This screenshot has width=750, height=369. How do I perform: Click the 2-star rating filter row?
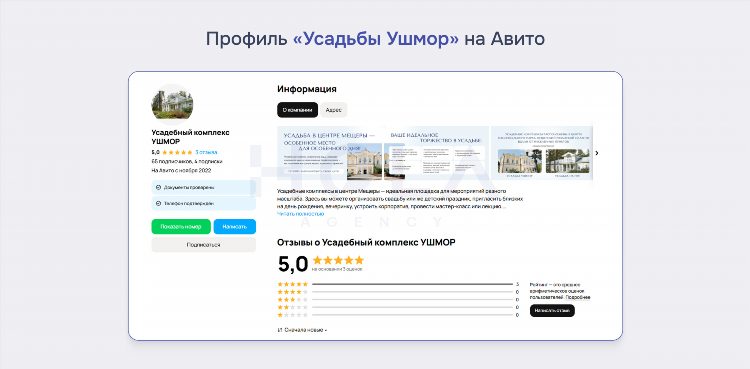398,307
